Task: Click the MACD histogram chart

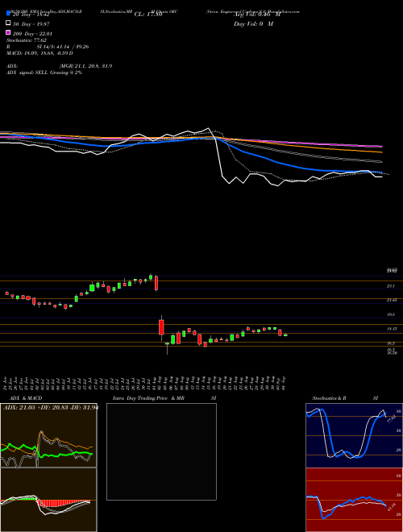Action: 48,500
